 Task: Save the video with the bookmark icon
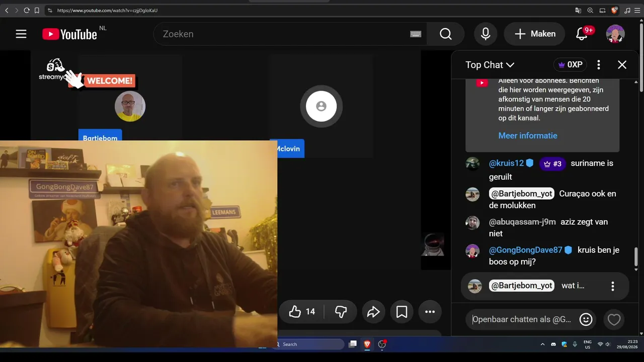click(x=401, y=312)
